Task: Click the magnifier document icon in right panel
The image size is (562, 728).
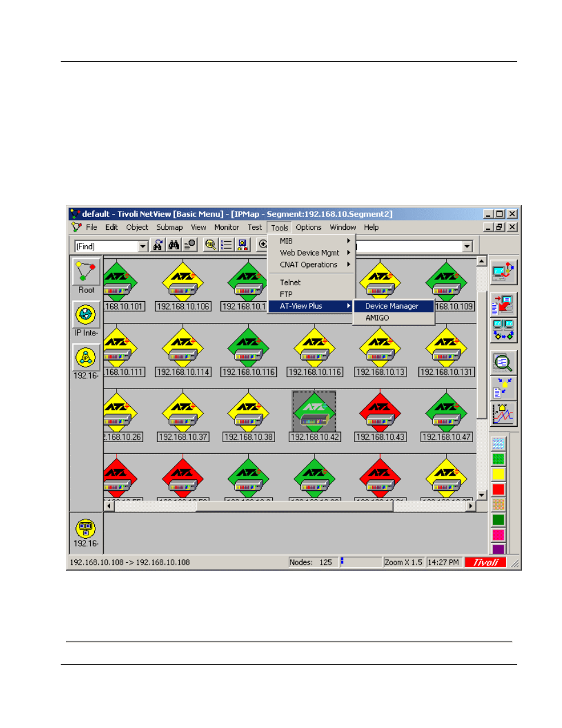Action: [503, 363]
